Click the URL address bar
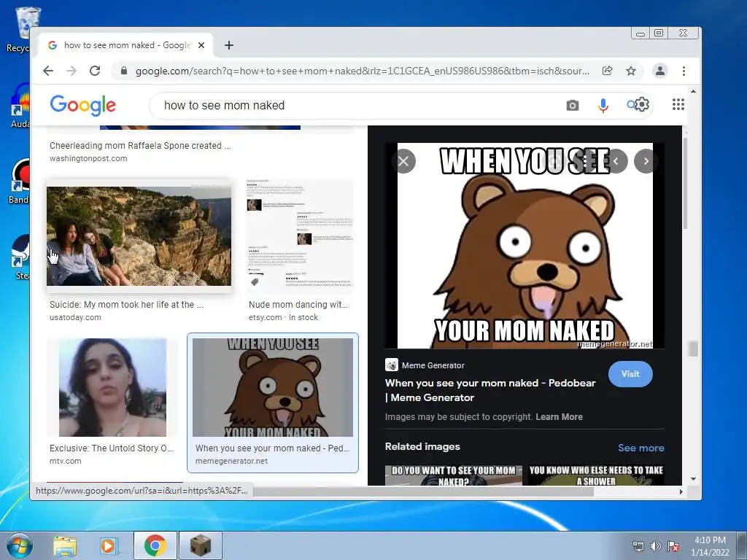Viewport: 747px width, 560px height. tap(362, 71)
